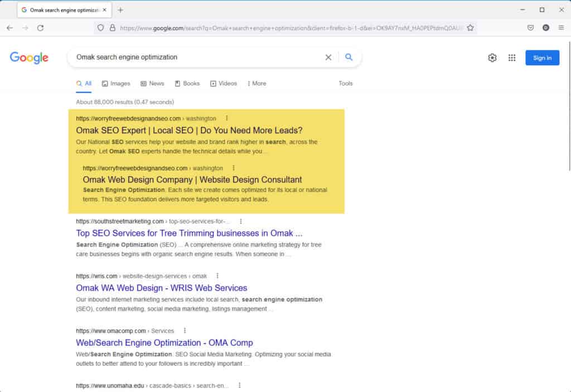Click the www.omacomp.com Services breadcrumb
571x392 pixels.
click(125, 331)
